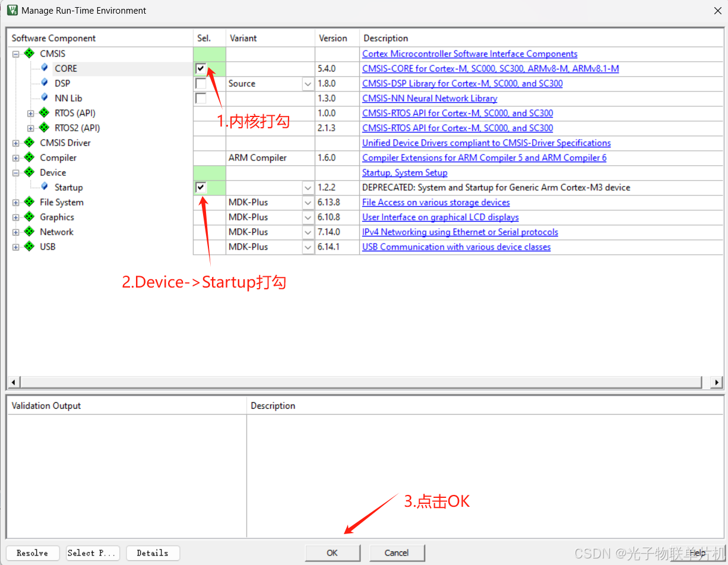Click the DSP component blue icon
Viewport: 728px width, 565px height.
[44, 83]
